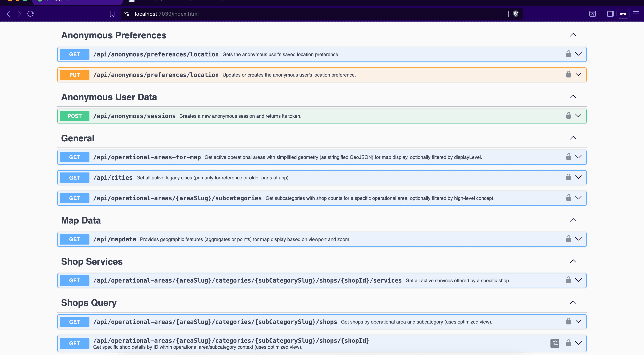This screenshot has width=644, height=355.
Task: Expand /api/mapdata chevron
Action: click(578, 239)
